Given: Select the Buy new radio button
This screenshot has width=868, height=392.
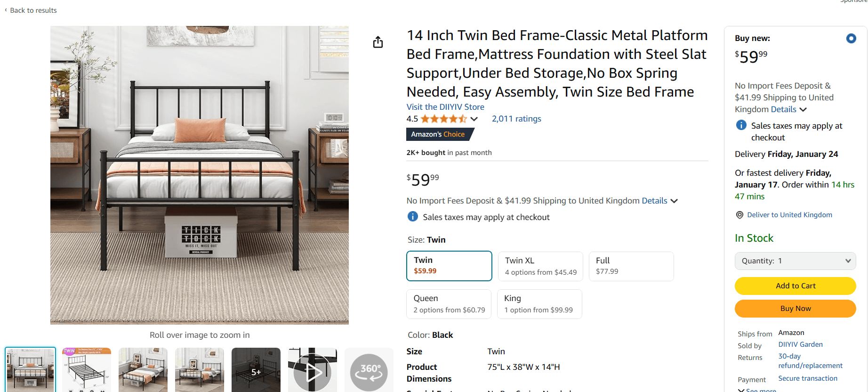Looking at the screenshot, I should pos(851,39).
